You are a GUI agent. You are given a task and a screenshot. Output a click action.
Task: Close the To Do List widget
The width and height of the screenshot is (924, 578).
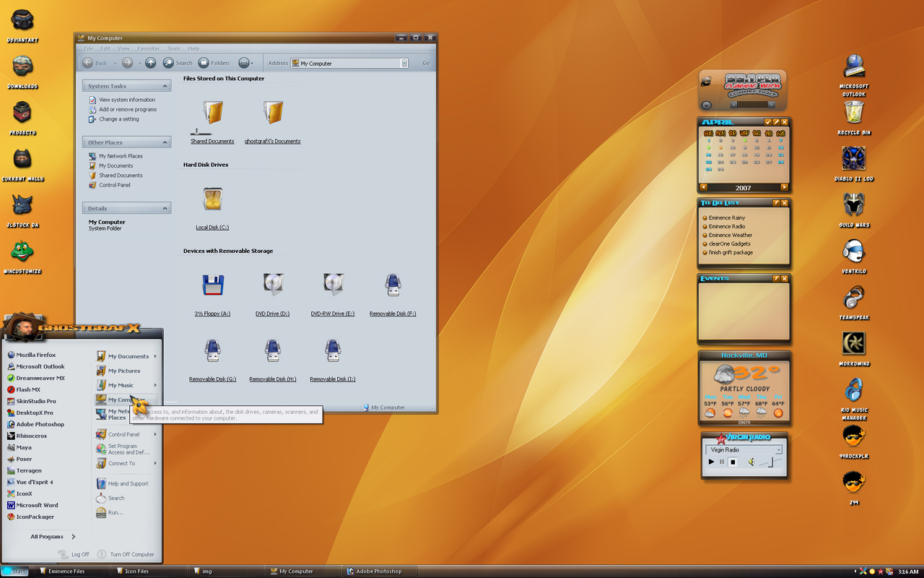(785, 203)
